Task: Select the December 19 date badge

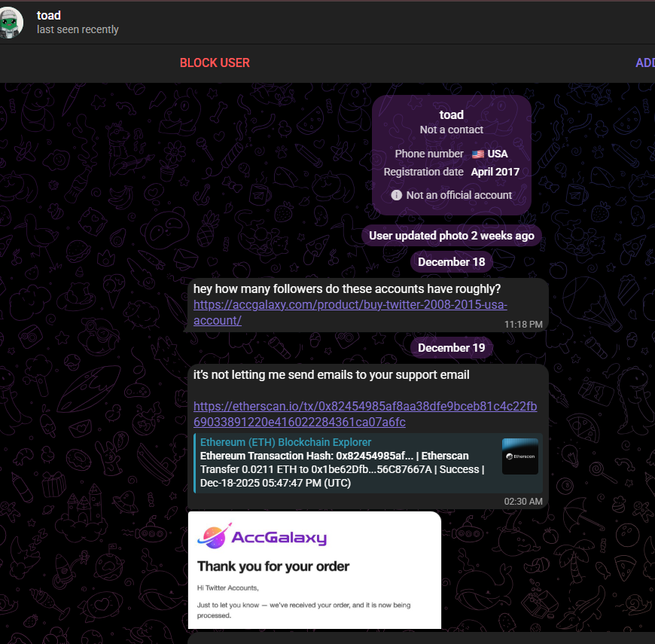Action: (451, 348)
